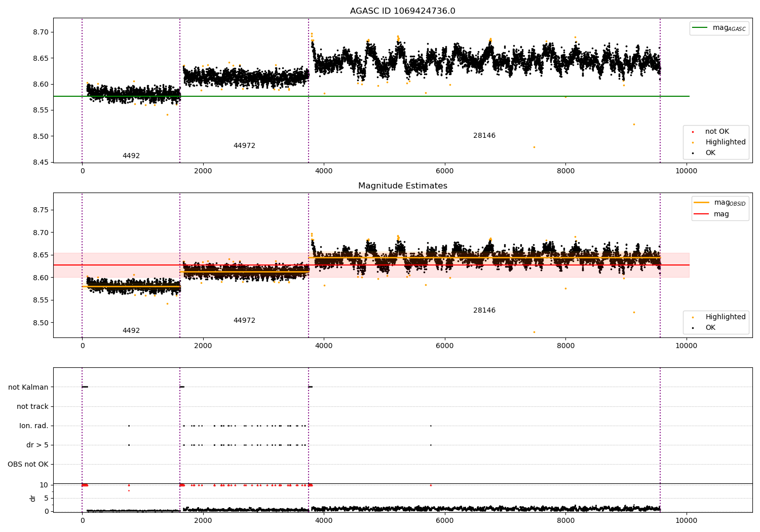This screenshot has width=760, height=532.
Task: Click x-tick '6000' under Magnitude Estimates plot
Action: 444,346
